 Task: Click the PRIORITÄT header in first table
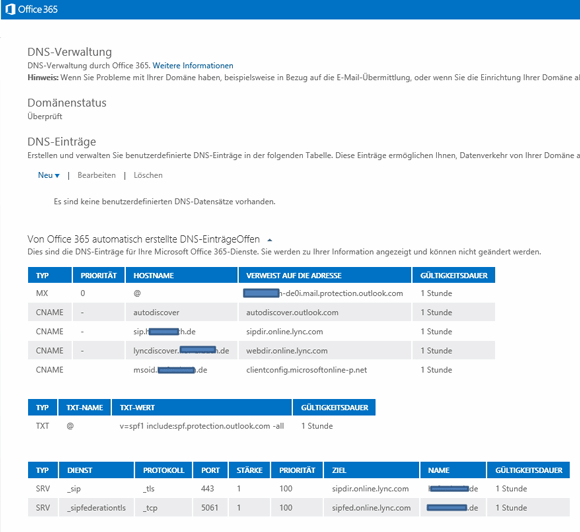98,275
